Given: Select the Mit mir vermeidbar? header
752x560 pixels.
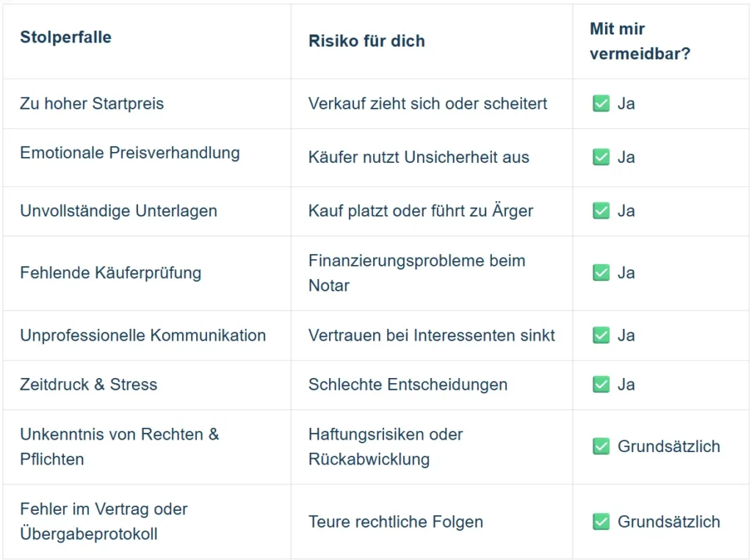Looking at the screenshot, I should 640,41.
